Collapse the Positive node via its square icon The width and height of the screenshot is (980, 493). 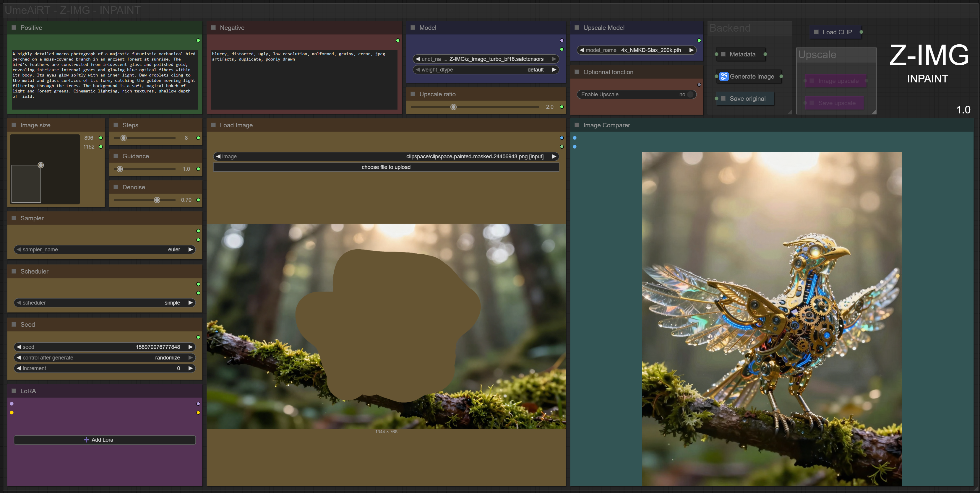pyautogui.click(x=14, y=28)
